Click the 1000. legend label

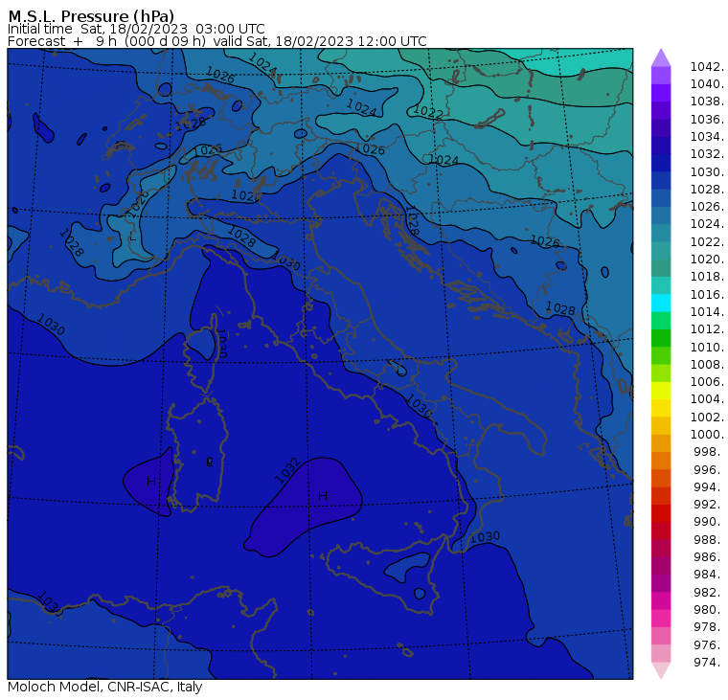(x=707, y=435)
